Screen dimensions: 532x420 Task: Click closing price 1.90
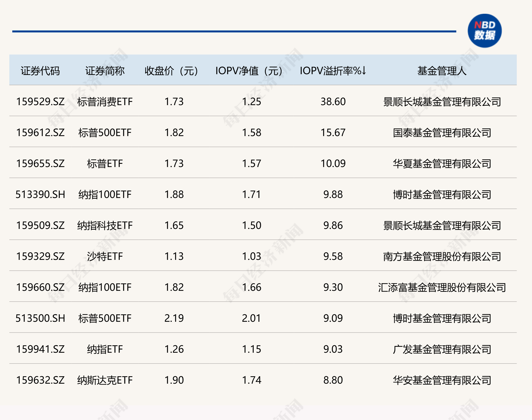[174, 380]
